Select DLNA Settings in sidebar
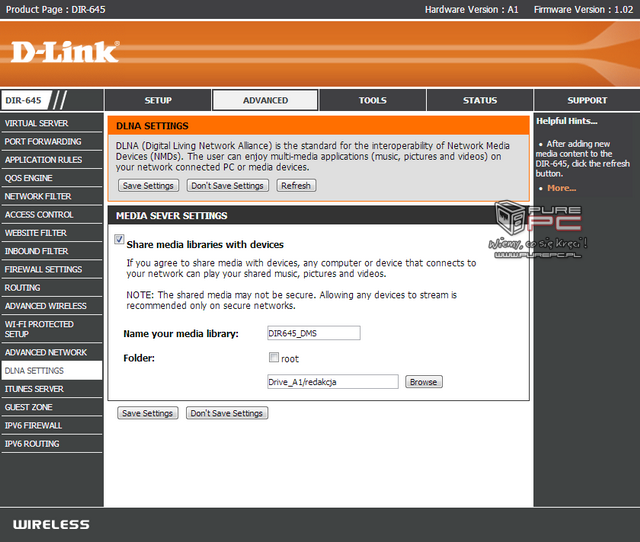This screenshot has width=640, height=542. (x=51, y=371)
